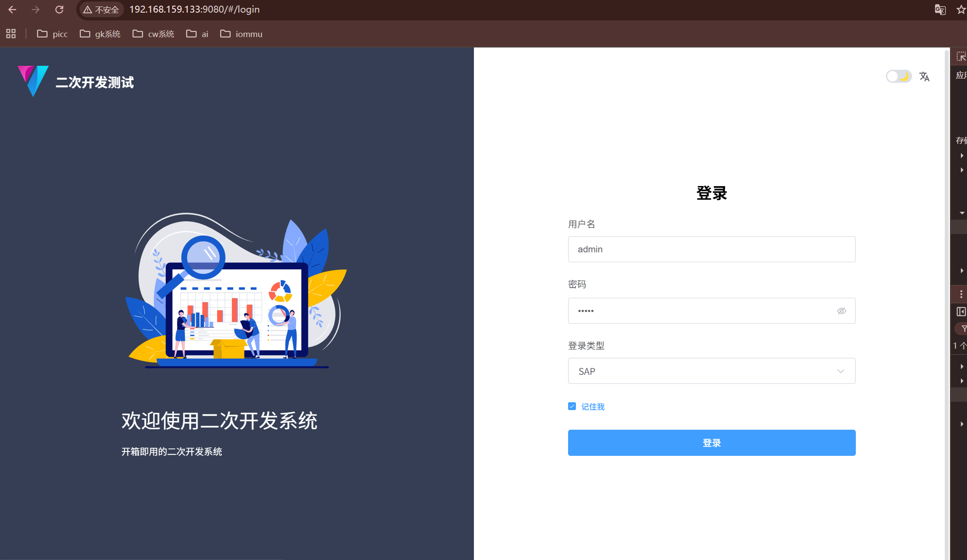Screen dimensions: 967x560
Task: Open the picc bookmark folder
Action: click(52, 34)
